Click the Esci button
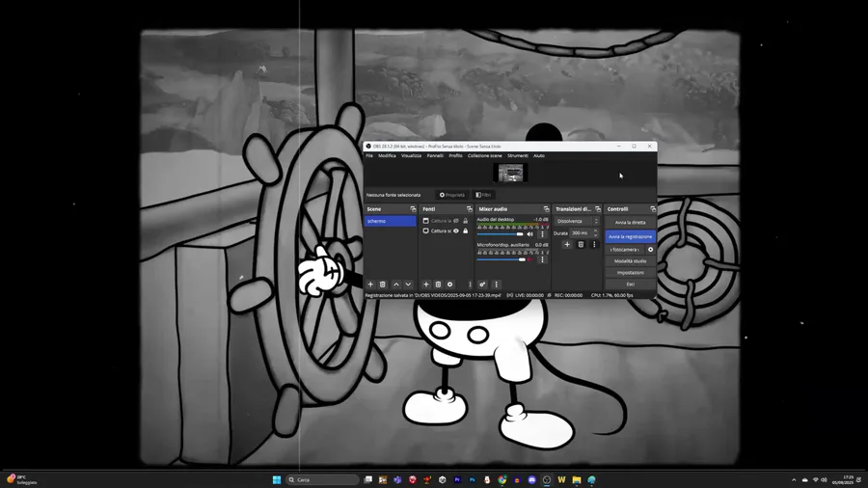868x488 pixels. pos(630,285)
